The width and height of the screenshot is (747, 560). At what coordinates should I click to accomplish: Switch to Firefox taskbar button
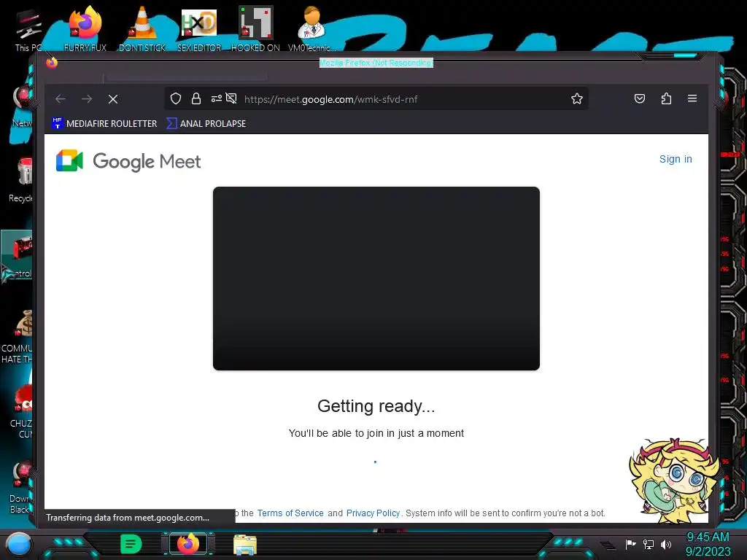[x=188, y=544]
